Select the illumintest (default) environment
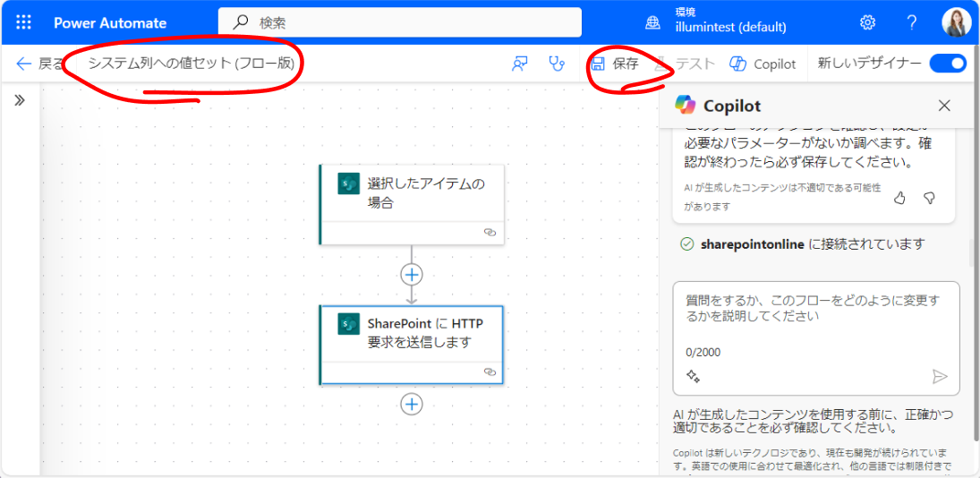The height and width of the screenshot is (478, 980). (730, 28)
